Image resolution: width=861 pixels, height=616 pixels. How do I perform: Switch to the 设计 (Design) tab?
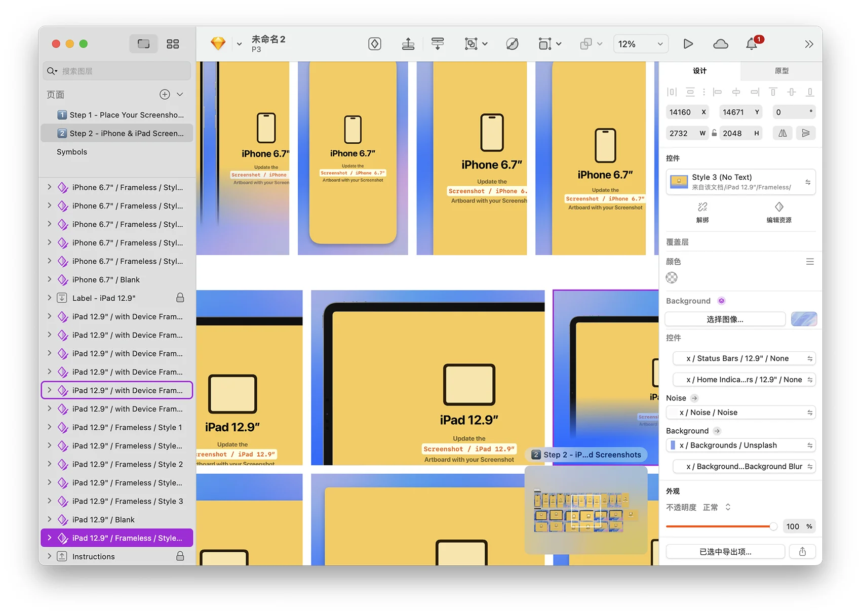click(699, 71)
